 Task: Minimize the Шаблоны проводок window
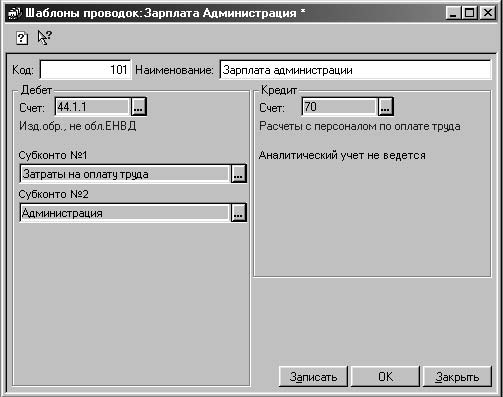tap(453, 13)
